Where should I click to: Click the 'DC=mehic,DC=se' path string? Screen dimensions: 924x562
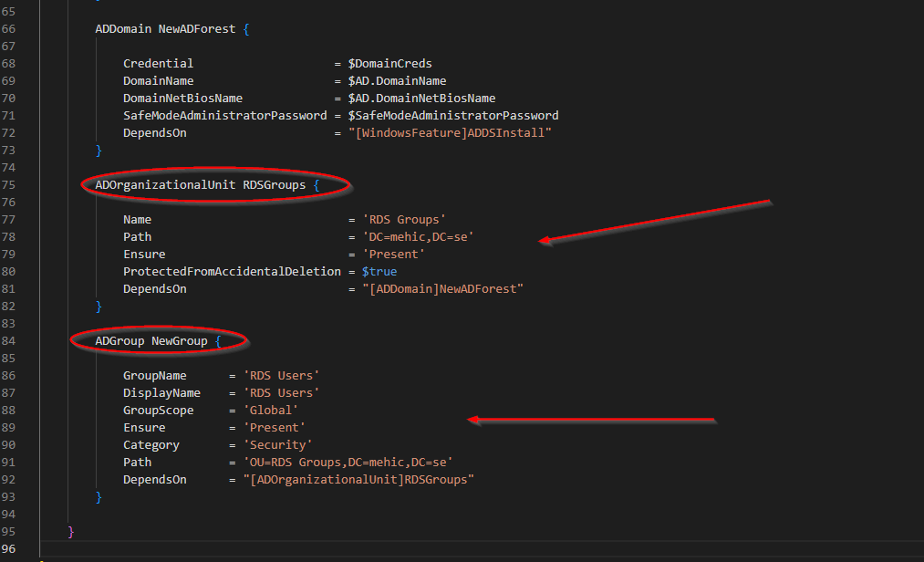418,237
